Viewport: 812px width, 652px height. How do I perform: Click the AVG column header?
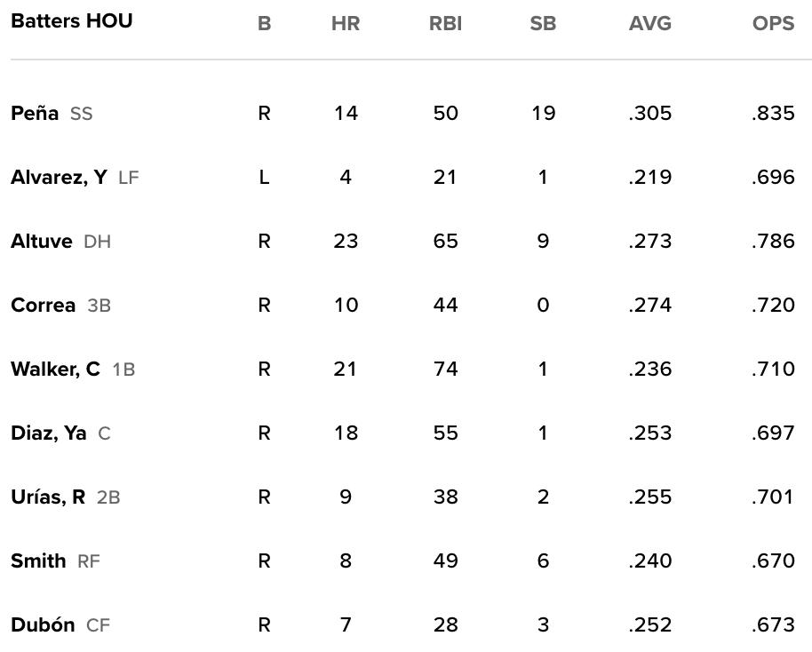tap(650, 25)
